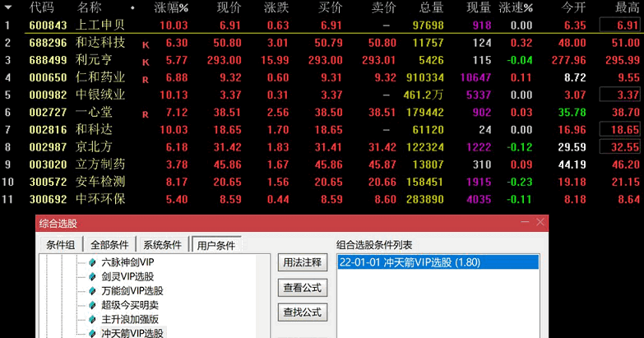Sort by 今开 column header
The width and height of the screenshot is (644, 338).
[x=574, y=7]
